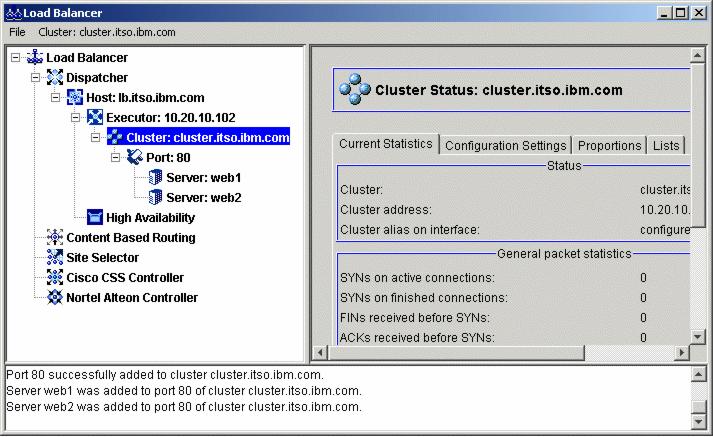This screenshot has height=437, width=713.
Task: Click the 'Cluster address:' status label
Action: [386, 210]
